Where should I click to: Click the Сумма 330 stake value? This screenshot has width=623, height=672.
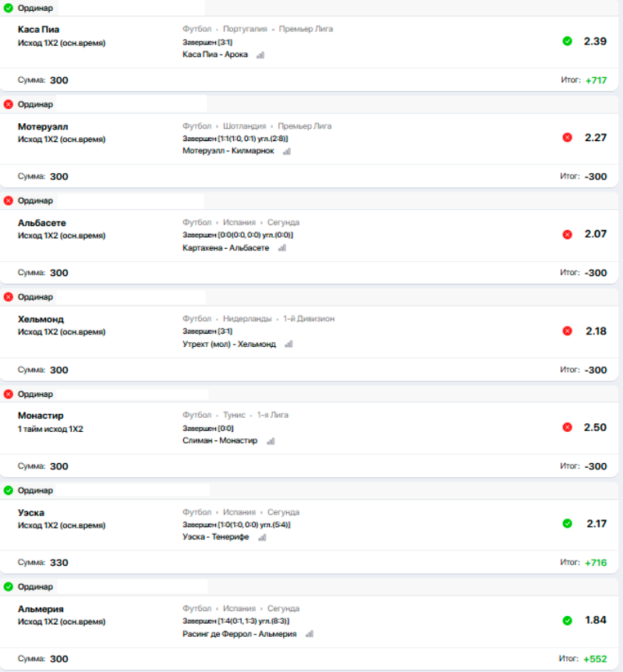tap(58, 563)
